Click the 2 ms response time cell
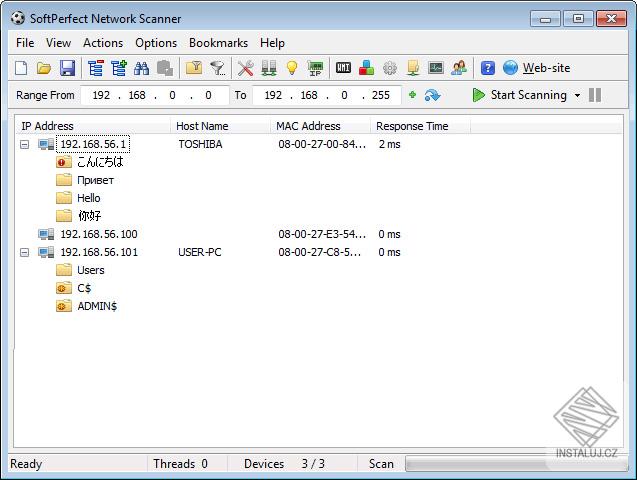The width and height of the screenshot is (637, 480). 389,144
